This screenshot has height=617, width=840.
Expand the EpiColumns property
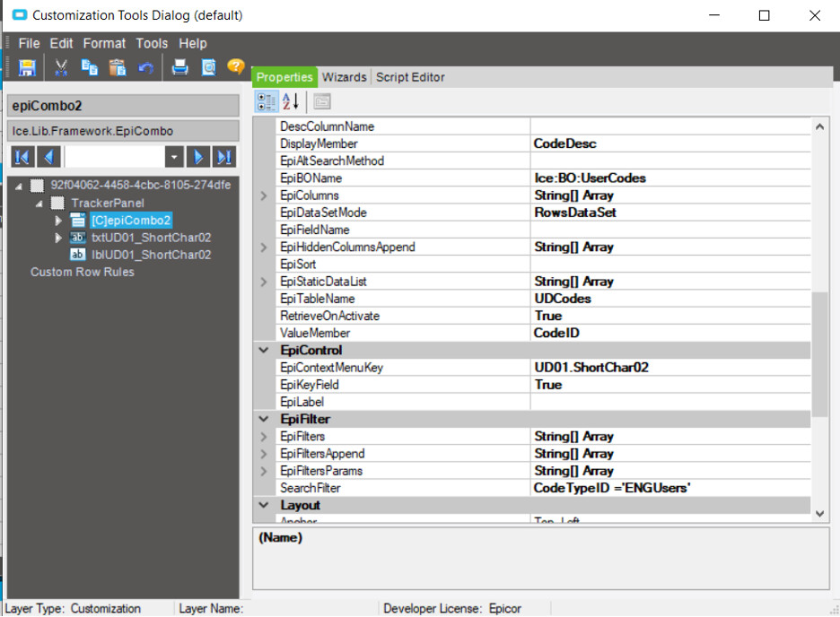coord(264,196)
